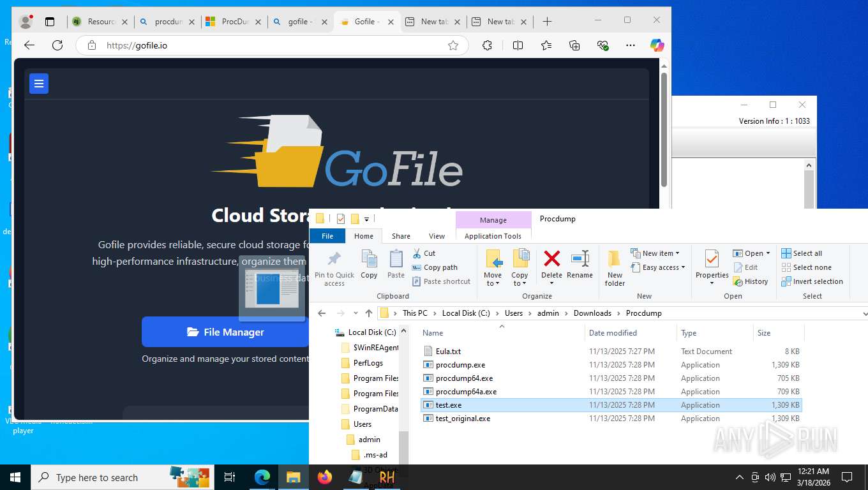868x490 pixels.
Task: Click Downloads in the path breadcrumb
Action: coord(592,313)
